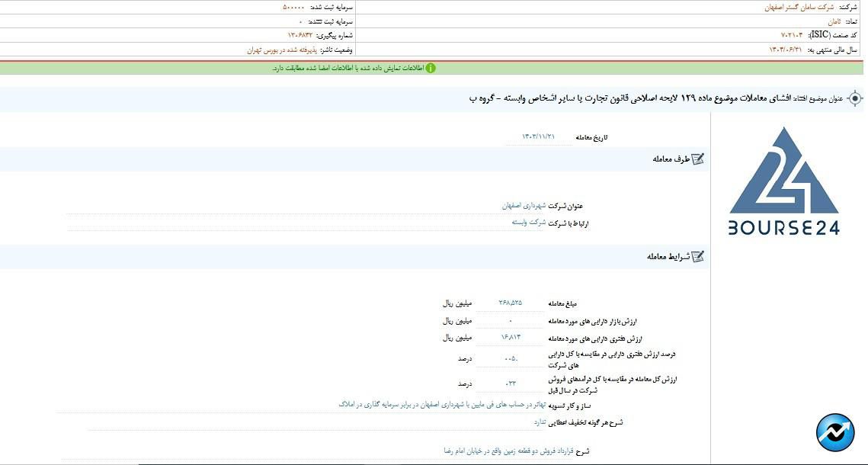Click relationship value 'شرکت وابسته'
868x465 pixels.
[529, 223]
